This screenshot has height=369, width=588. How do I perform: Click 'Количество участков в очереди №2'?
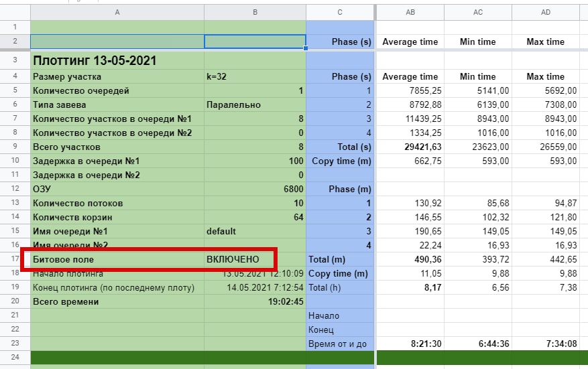tap(117, 133)
